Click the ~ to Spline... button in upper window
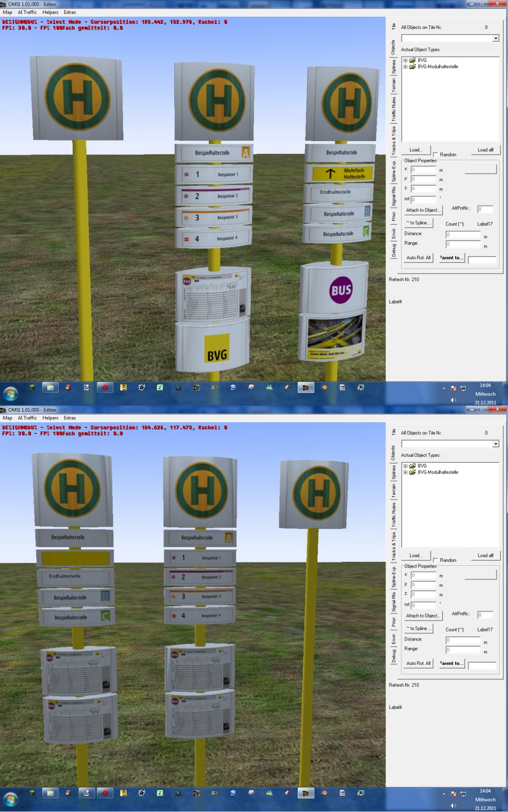The image size is (508, 812). point(419,223)
